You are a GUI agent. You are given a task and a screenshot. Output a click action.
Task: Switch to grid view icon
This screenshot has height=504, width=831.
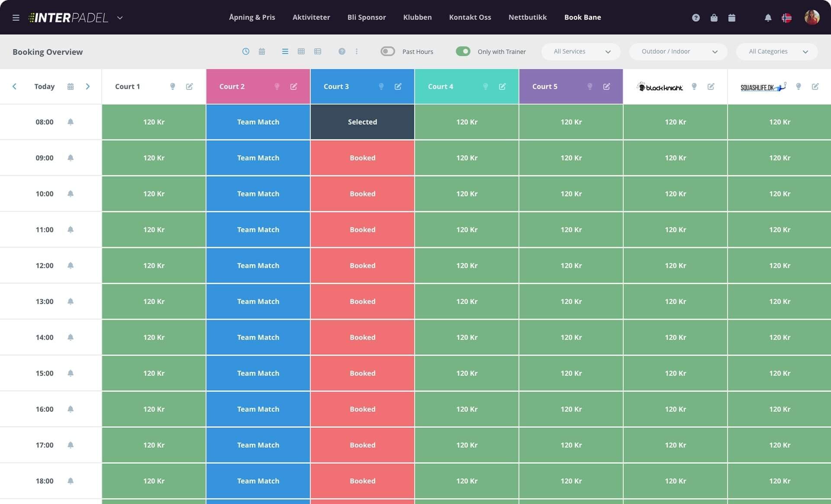pos(301,51)
